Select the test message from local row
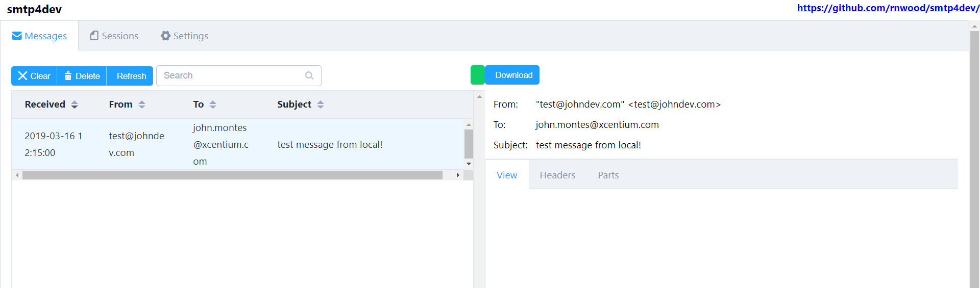This screenshot has height=288, width=980. [x=238, y=144]
